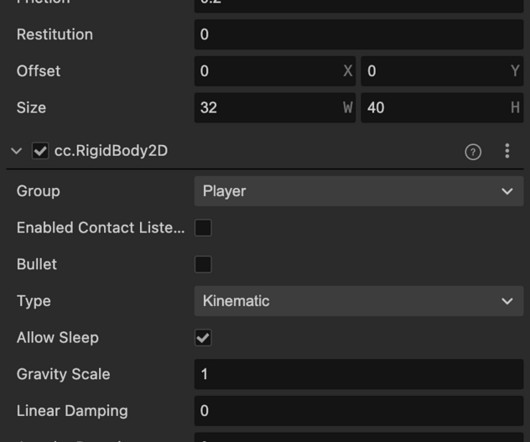This screenshot has height=442, width=530.
Task: Click the Type dropdown chevron arrow
Action: (x=507, y=301)
